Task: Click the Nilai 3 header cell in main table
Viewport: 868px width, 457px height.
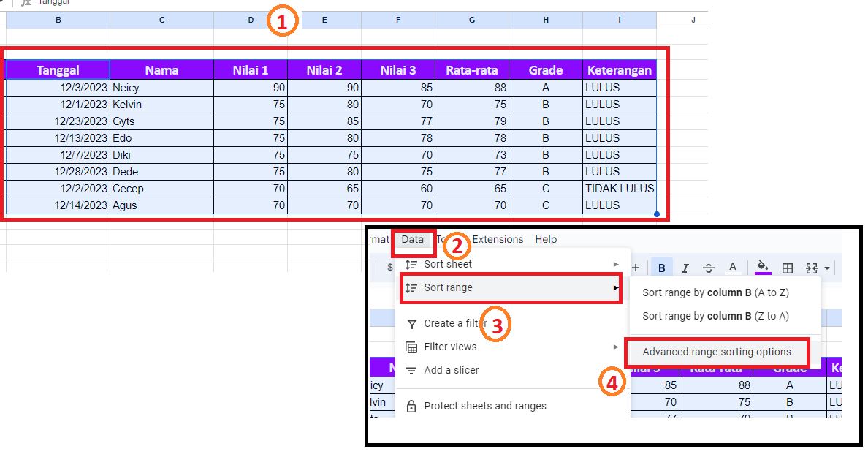Action: point(398,70)
